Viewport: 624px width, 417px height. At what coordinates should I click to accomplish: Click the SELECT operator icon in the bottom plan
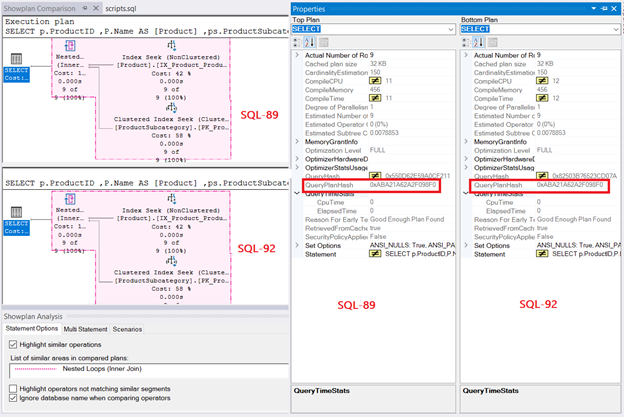point(16,212)
